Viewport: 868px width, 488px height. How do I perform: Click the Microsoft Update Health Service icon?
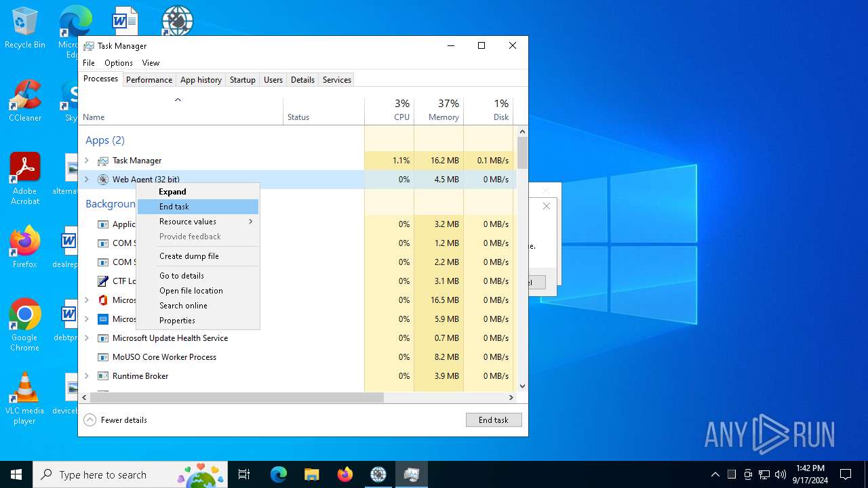(103, 338)
